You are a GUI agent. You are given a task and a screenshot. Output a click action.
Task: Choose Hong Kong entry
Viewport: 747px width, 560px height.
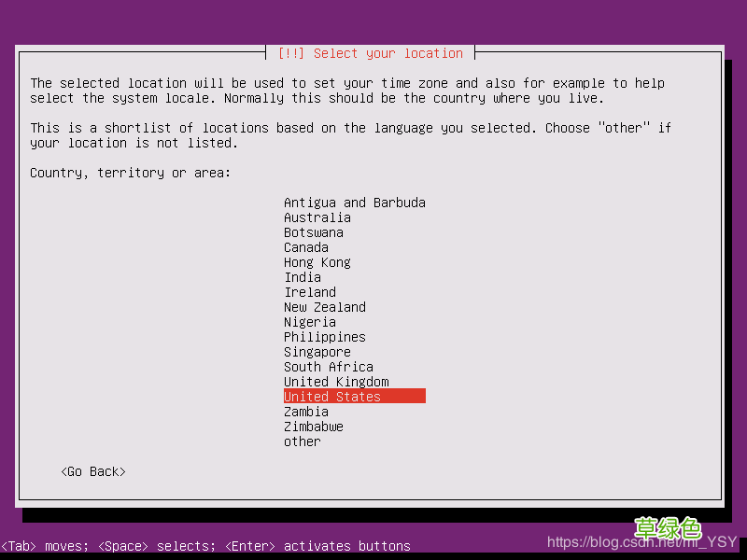[x=317, y=262]
